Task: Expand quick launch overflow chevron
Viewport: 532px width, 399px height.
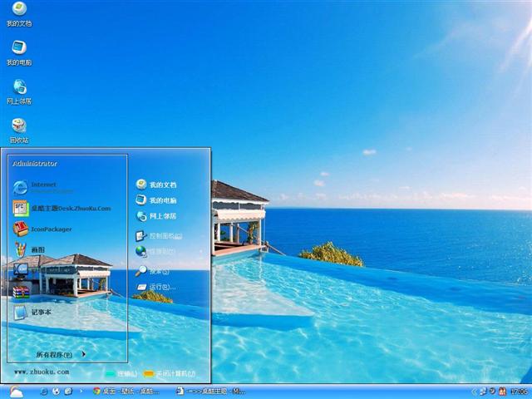Action: 81,391
